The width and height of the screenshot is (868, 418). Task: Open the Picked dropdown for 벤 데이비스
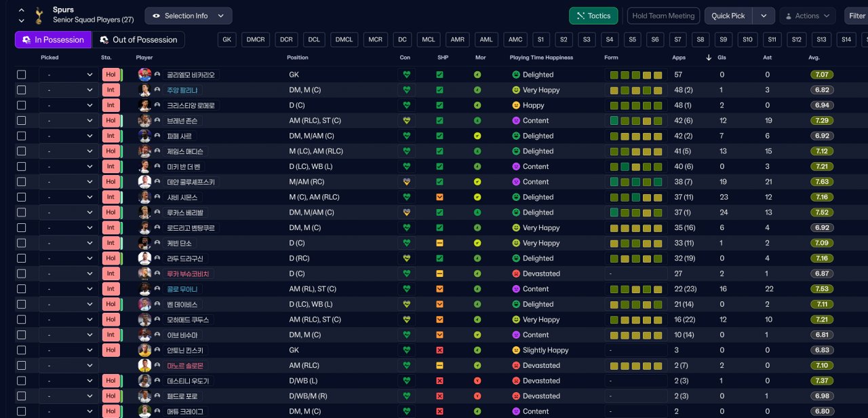coord(67,304)
